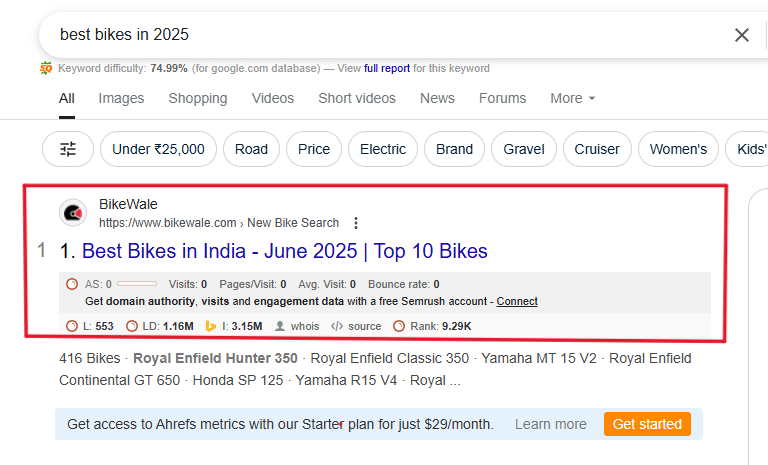Apply the Price filter chip
The width and height of the screenshot is (768, 465).
pyautogui.click(x=314, y=149)
